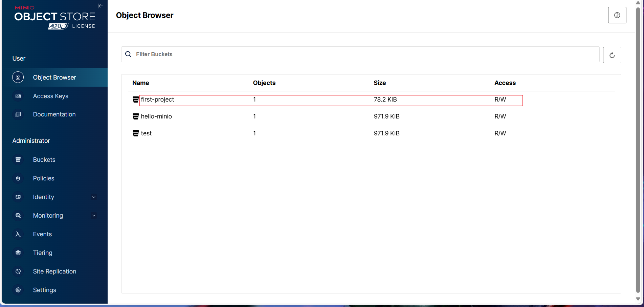This screenshot has width=644, height=307.
Task: Click the search magnifier in filter box
Action: point(128,54)
